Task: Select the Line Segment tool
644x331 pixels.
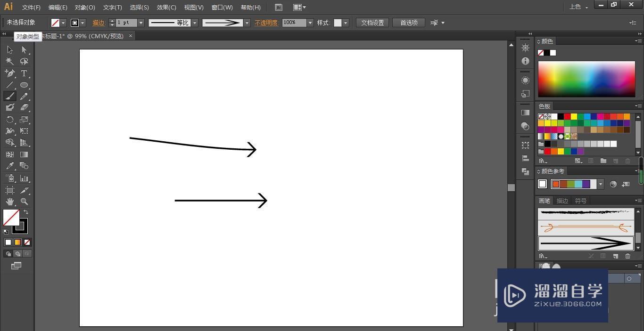Action: click(x=10, y=85)
